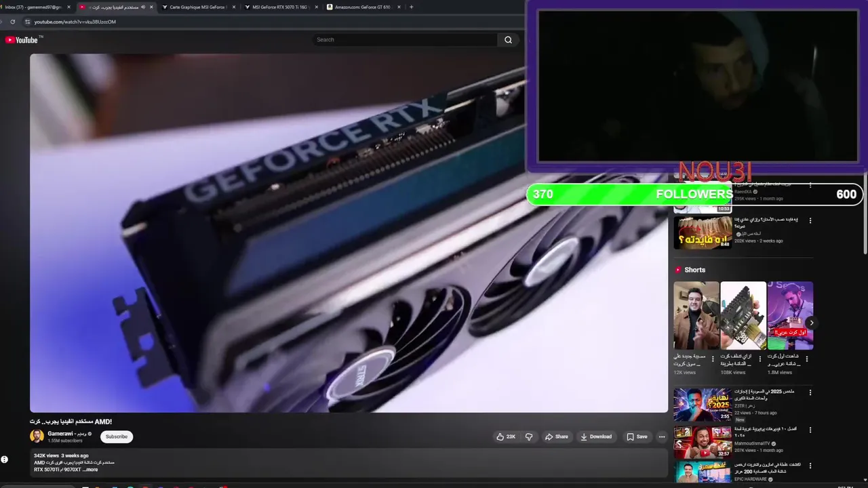This screenshot has width=868, height=488.
Task: Open the Short with 1.8M views
Action: [790, 315]
